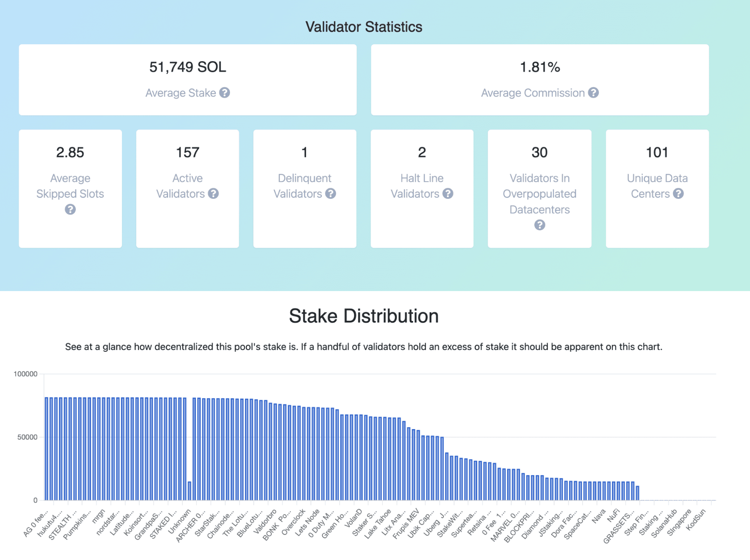The width and height of the screenshot is (750, 560).
Task: Click the "157" active validators count
Action: coord(188,152)
